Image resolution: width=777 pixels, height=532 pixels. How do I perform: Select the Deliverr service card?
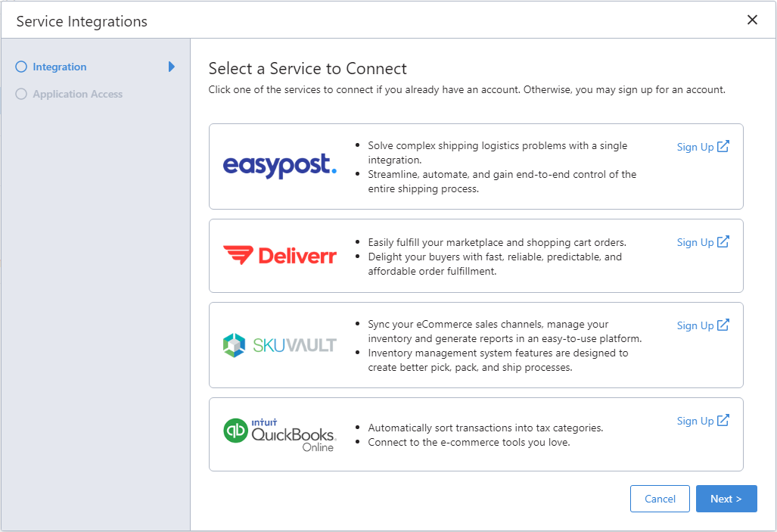(x=475, y=255)
